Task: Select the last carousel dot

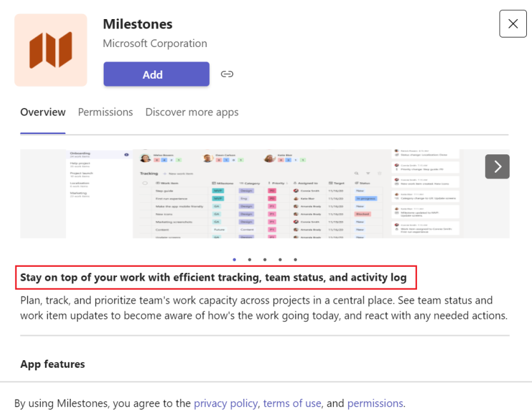Action: pyautogui.click(x=296, y=259)
